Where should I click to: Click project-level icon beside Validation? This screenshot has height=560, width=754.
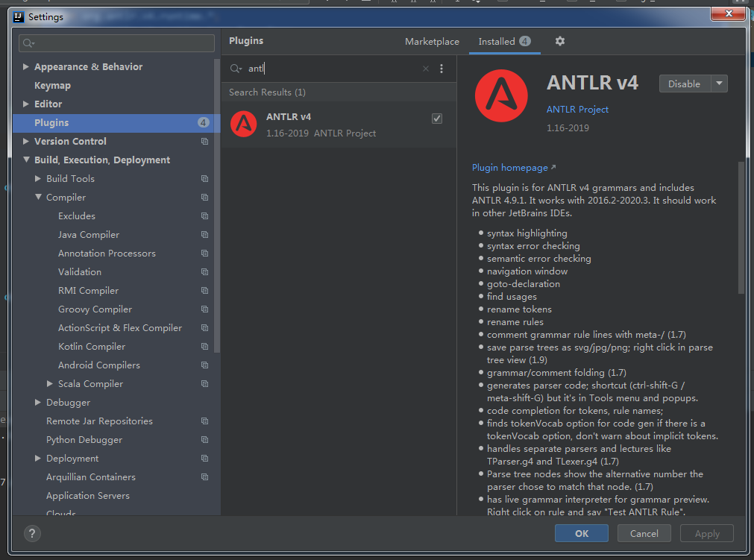pyautogui.click(x=204, y=272)
